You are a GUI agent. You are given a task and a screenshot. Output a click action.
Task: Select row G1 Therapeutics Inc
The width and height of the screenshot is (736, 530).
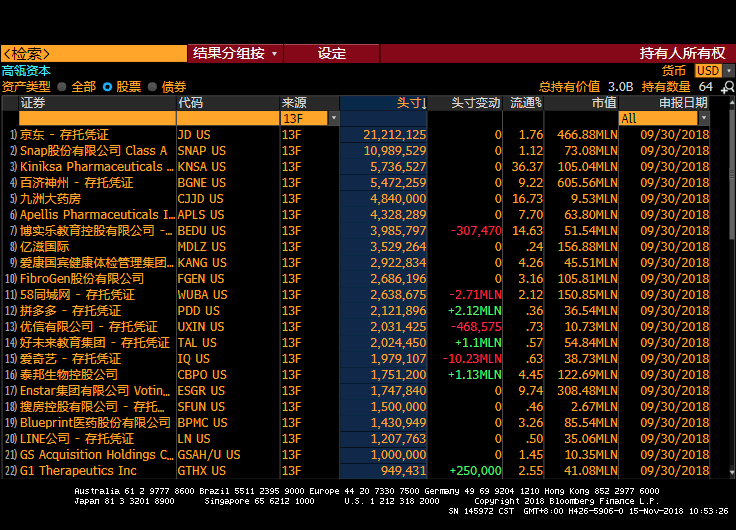coord(357,470)
